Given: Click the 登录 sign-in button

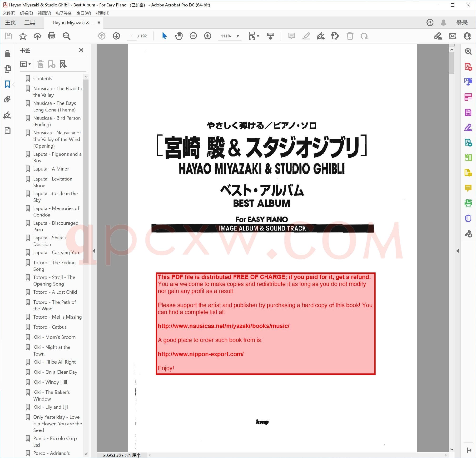Looking at the screenshot, I should 462,22.
